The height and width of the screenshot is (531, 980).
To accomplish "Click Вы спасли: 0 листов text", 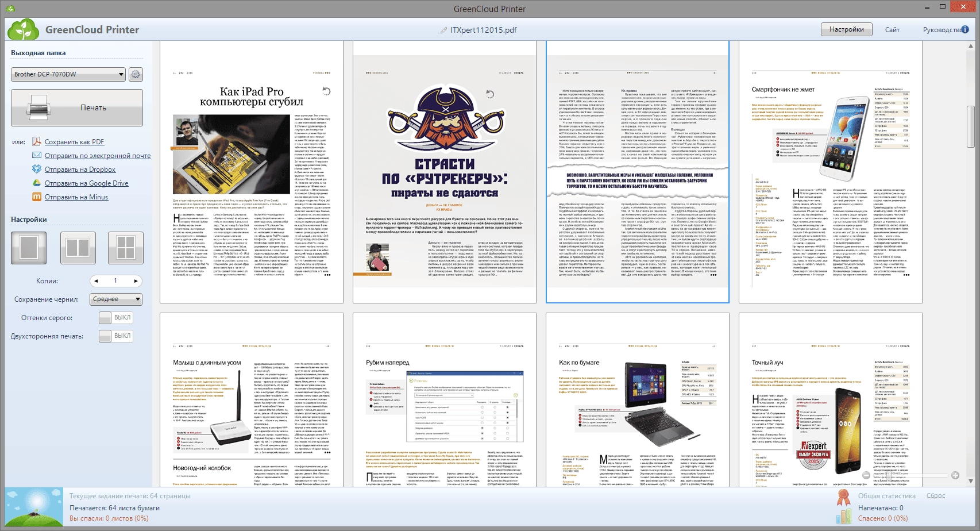I will pos(109,518).
